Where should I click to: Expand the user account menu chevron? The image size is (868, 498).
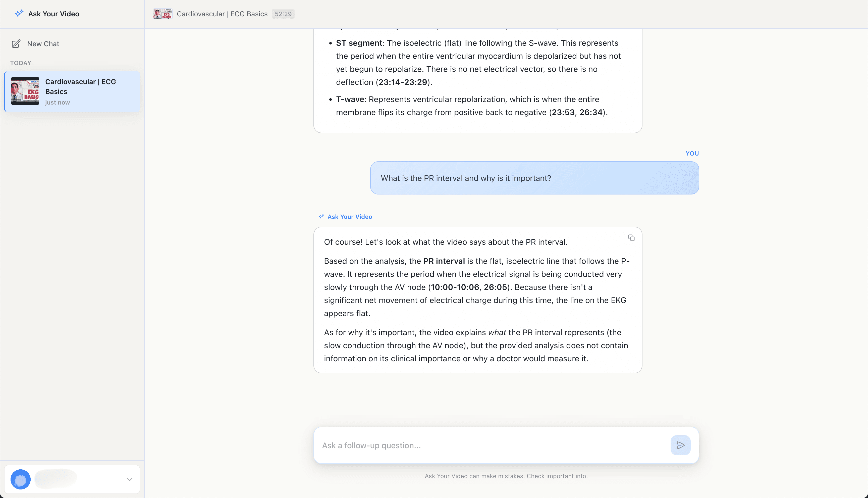pyautogui.click(x=129, y=479)
